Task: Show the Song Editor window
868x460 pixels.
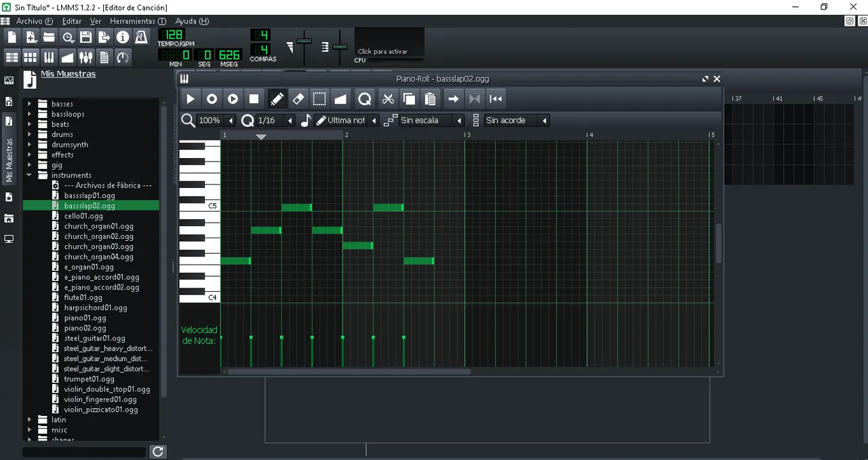Action: click(x=12, y=58)
